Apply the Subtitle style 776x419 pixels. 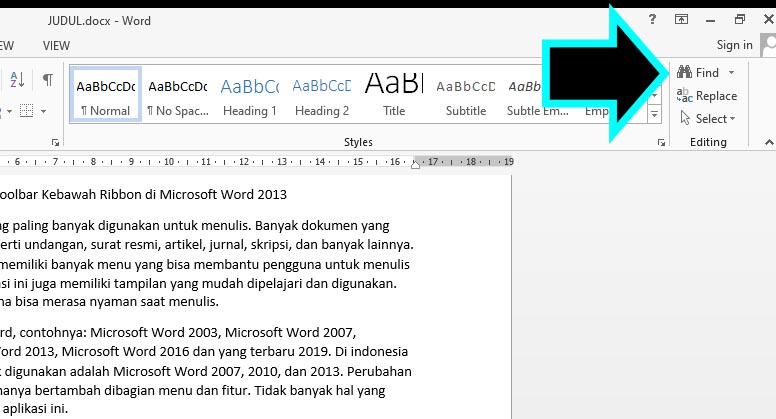click(465, 95)
